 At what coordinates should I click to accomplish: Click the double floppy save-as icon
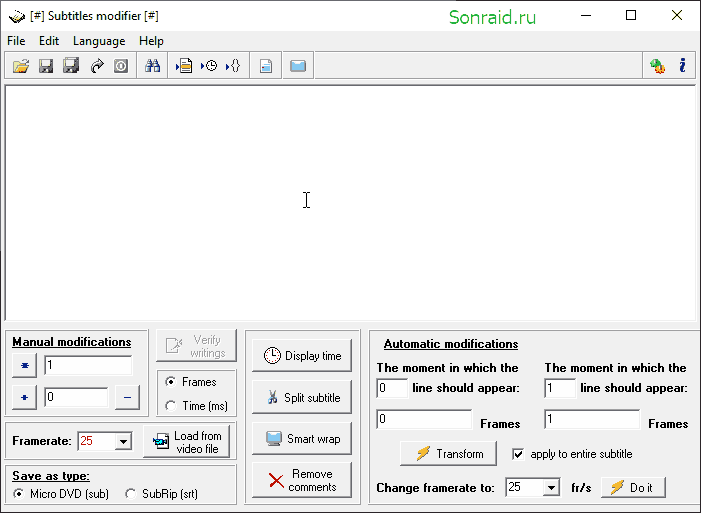[x=71, y=66]
